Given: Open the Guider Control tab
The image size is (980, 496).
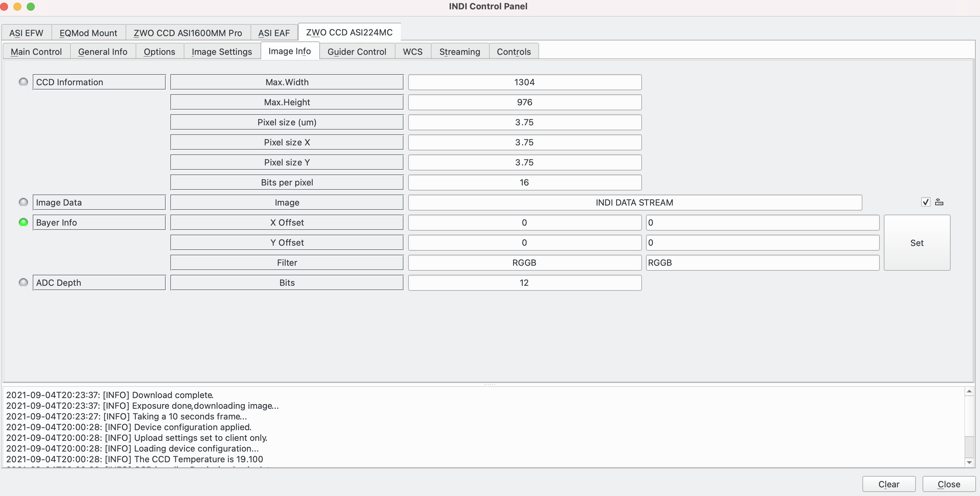Looking at the screenshot, I should pos(357,51).
